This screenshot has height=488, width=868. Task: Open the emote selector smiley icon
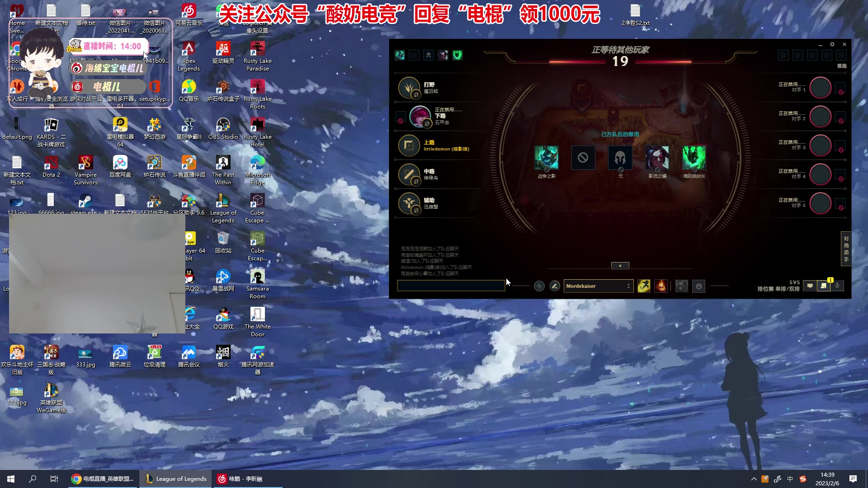click(698, 286)
